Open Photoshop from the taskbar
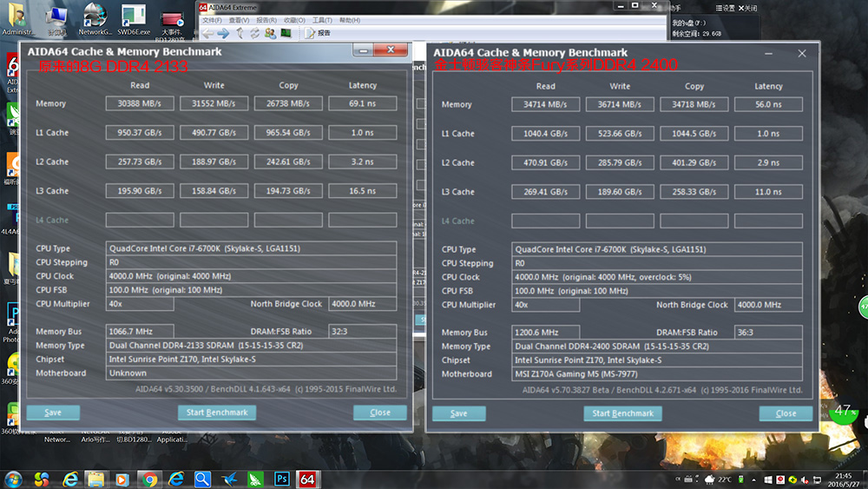 (x=282, y=479)
